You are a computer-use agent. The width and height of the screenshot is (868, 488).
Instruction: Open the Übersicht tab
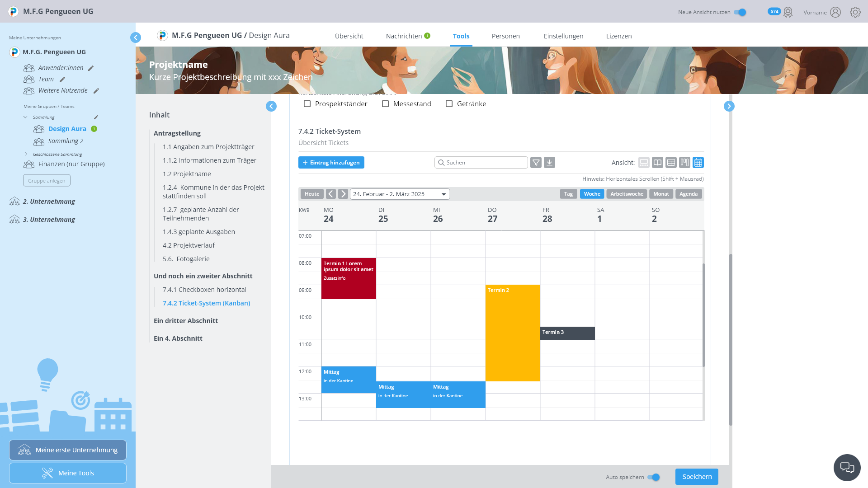point(349,36)
